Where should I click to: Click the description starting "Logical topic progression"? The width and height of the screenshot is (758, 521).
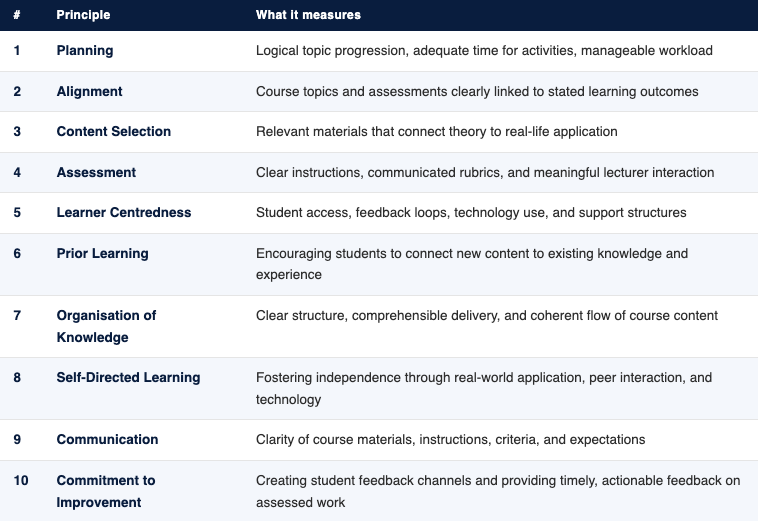pos(484,50)
